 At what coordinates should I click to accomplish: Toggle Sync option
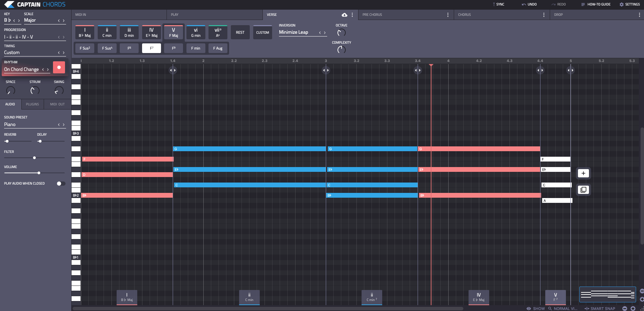pyautogui.click(x=498, y=4)
